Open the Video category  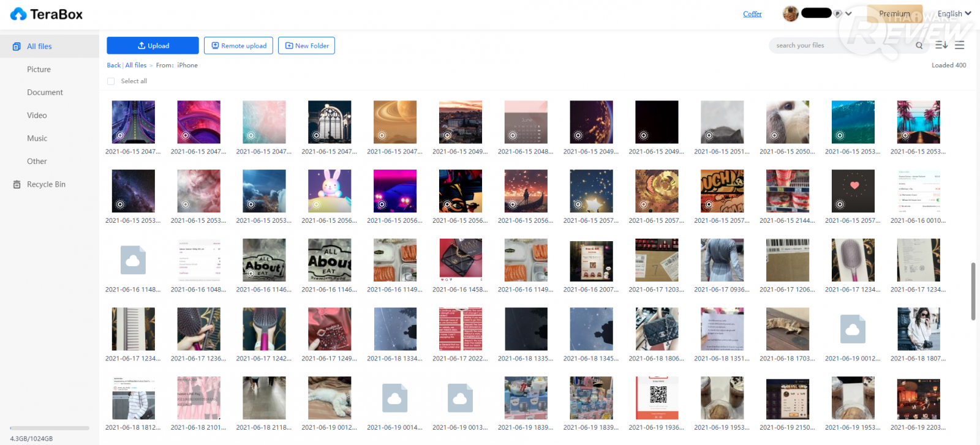(37, 116)
